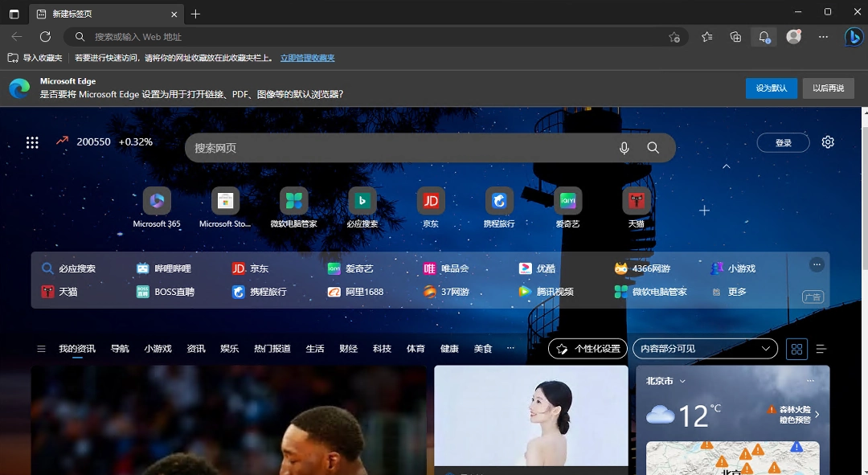Open the Favorites list icon

(707, 37)
